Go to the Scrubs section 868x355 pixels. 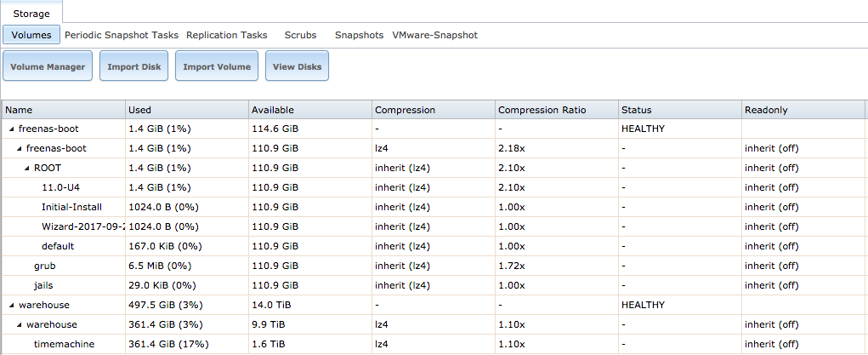pyautogui.click(x=300, y=35)
